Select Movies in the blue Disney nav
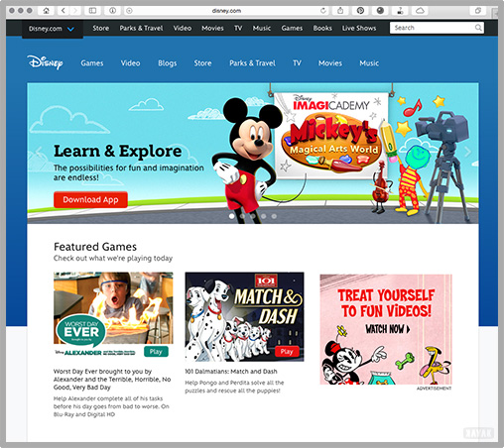The image size is (504, 448). 330,63
